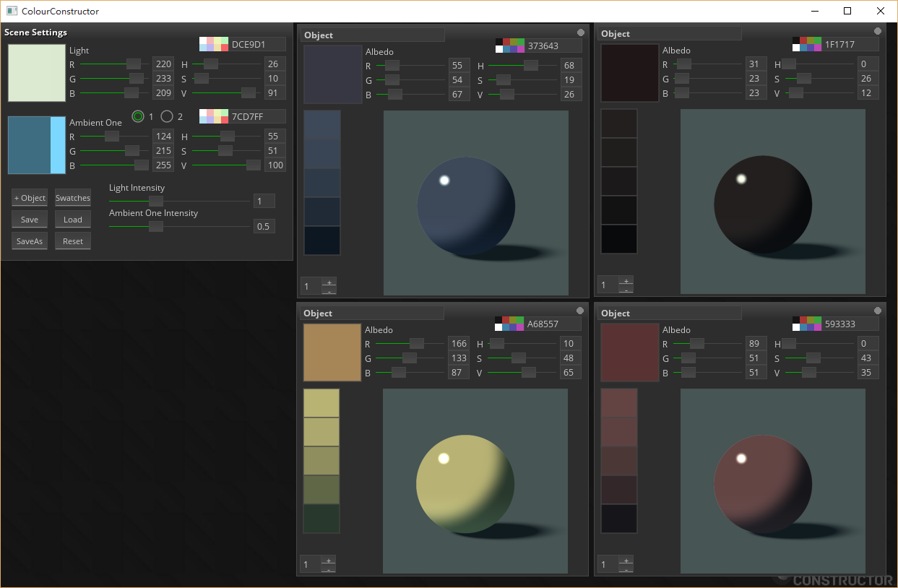Click the palette icon beside hex 373643
The image size is (898, 588).
[x=509, y=46]
